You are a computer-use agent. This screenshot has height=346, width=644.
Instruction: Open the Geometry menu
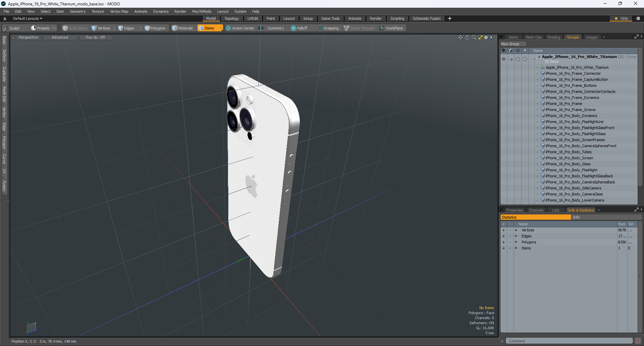coord(77,11)
